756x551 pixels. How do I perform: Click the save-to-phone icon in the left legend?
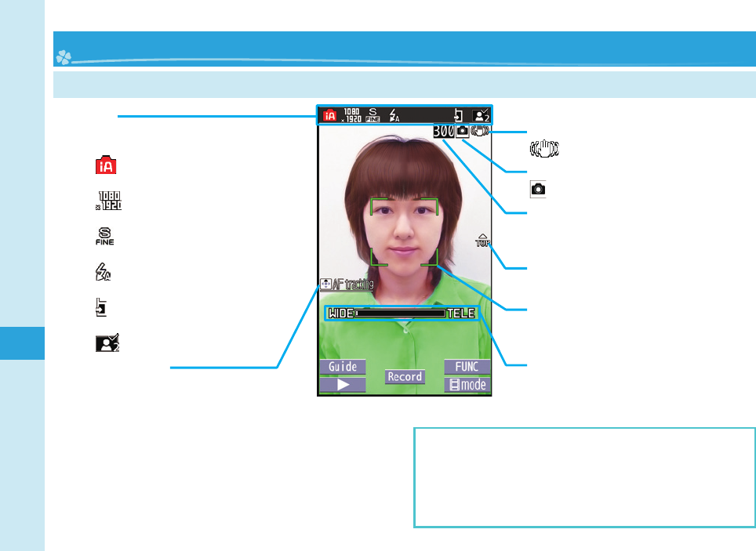point(100,307)
